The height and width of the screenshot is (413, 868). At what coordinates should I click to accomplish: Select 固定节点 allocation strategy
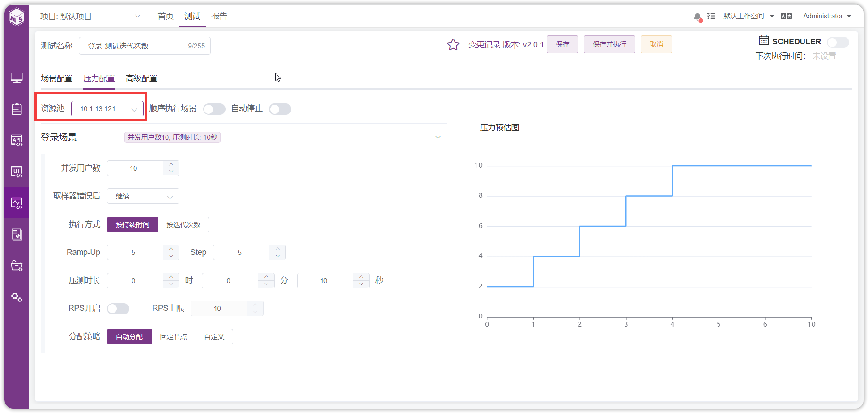pyautogui.click(x=174, y=336)
